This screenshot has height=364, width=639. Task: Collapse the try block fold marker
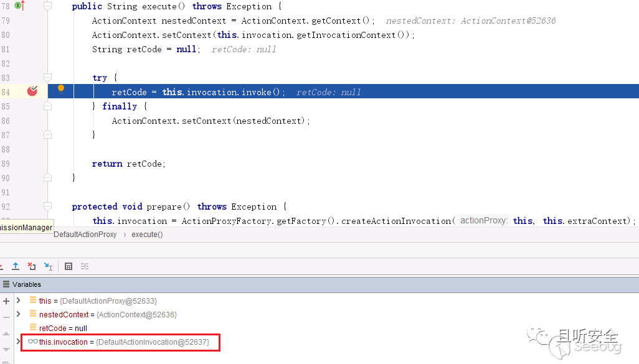[47, 78]
